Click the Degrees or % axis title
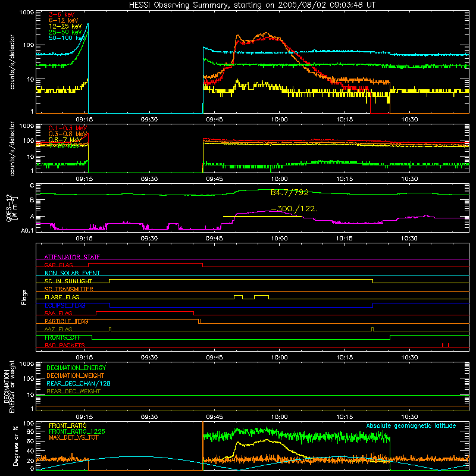Screen dimensions: 476x476 click(15, 446)
